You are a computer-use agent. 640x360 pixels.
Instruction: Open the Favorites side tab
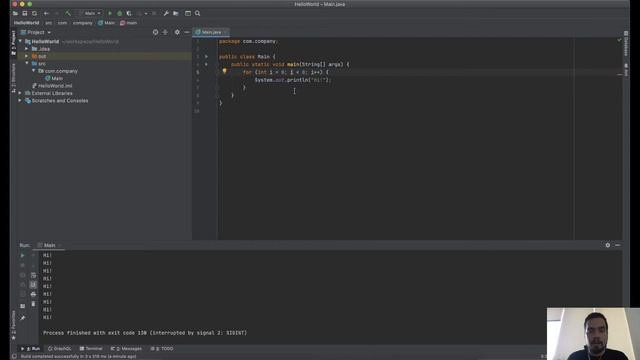click(13, 325)
